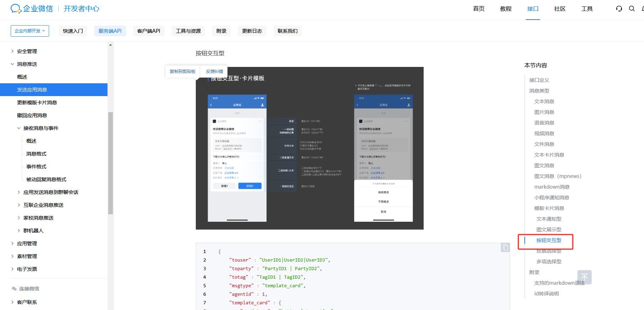Open the 社区 top navigation menu
This screenshot has width=644, height=310.
click(560, 9)
